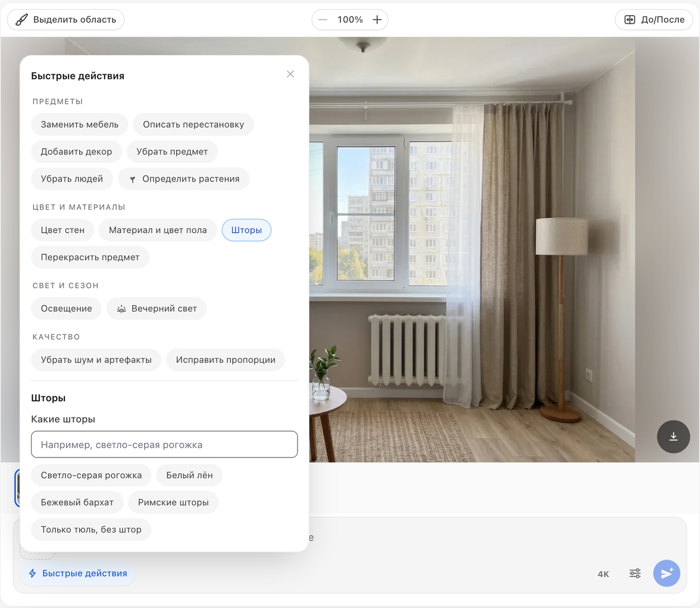Send the prompt with the paper-plane button
Screen dimensions: 700x608
click(667, 574)
